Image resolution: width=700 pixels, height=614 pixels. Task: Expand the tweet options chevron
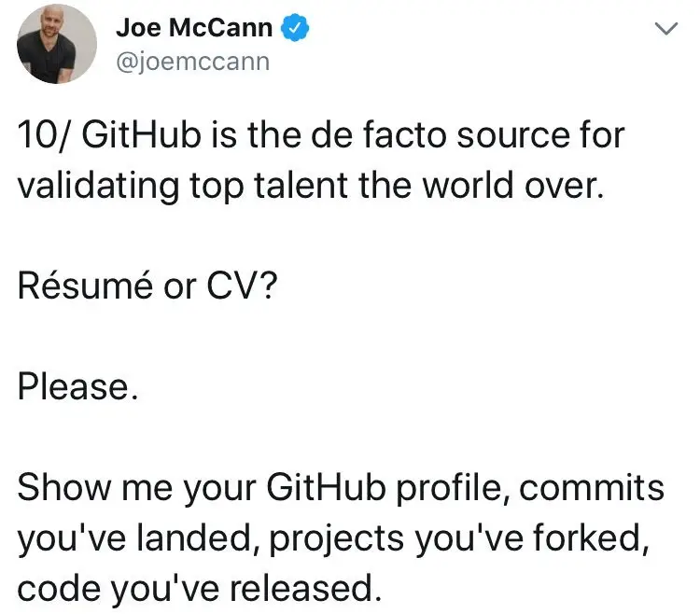[665, 30]
